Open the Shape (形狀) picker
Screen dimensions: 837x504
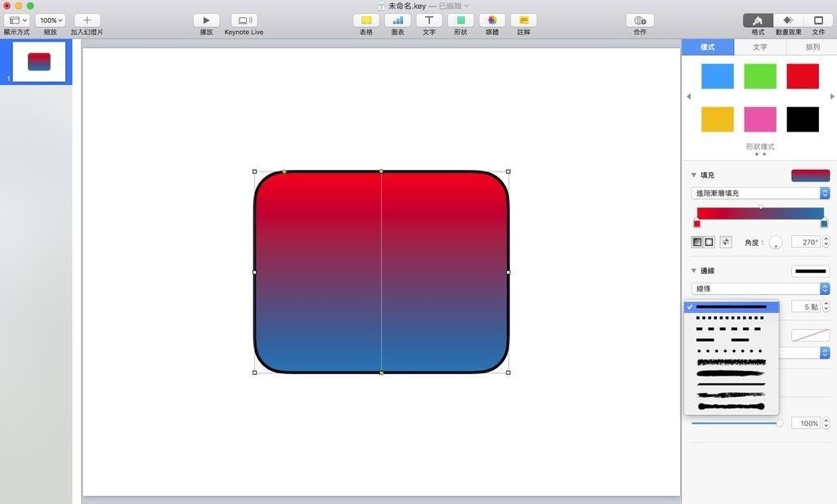(x=460, y=20)
